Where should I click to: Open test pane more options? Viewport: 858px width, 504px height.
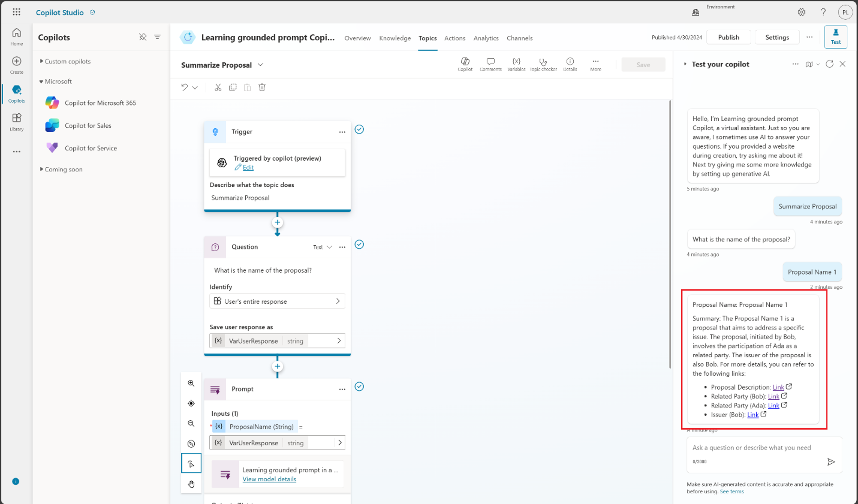(x=795, y=64)
